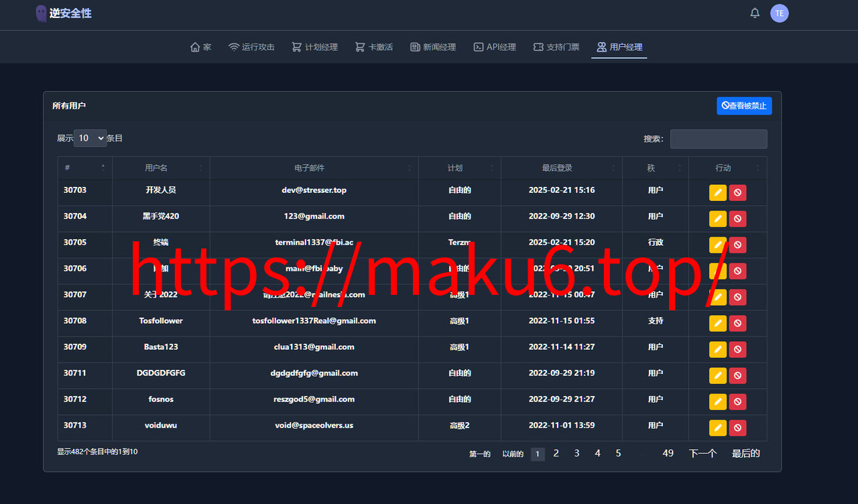Ban DGDGDFGFG with red icon
The width and height of the screenshot is (858, 504).
[737, 375]
